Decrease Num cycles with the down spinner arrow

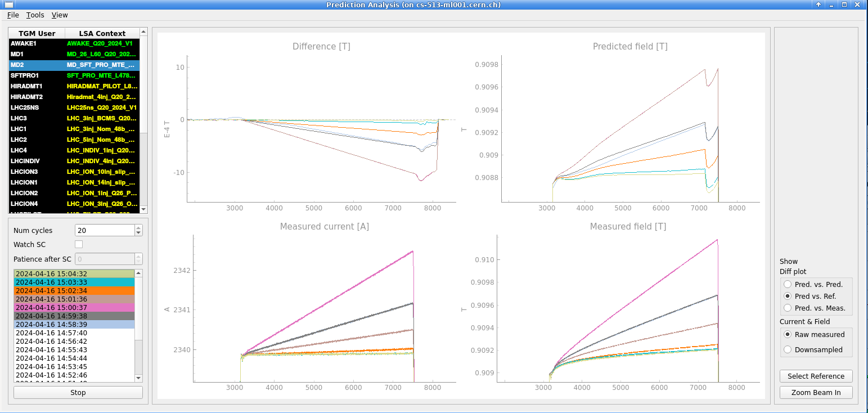[138, 233]
